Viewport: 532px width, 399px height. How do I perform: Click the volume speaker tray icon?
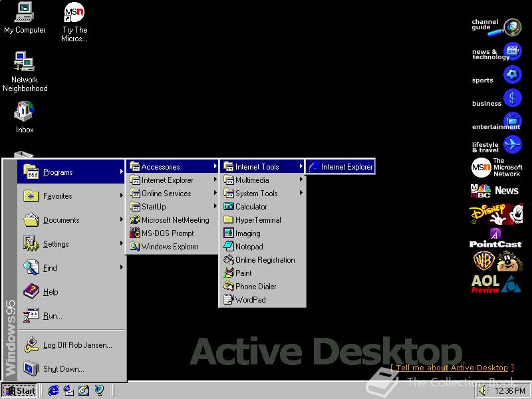[482, 391]
